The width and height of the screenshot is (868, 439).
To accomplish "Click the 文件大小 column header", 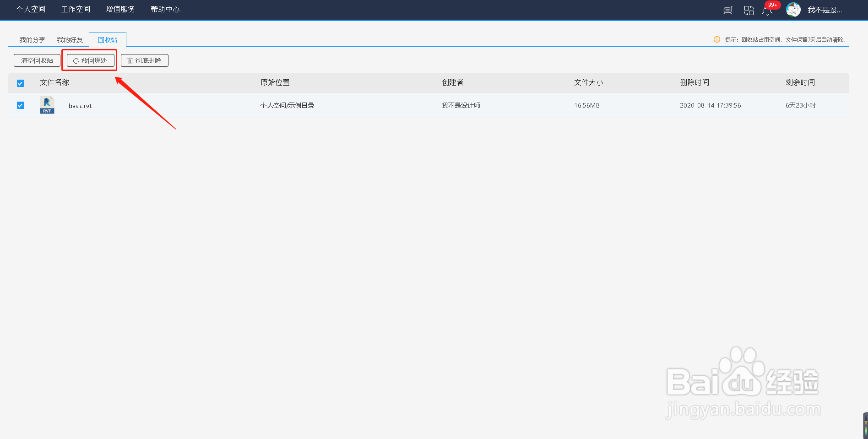I will 589,82.
